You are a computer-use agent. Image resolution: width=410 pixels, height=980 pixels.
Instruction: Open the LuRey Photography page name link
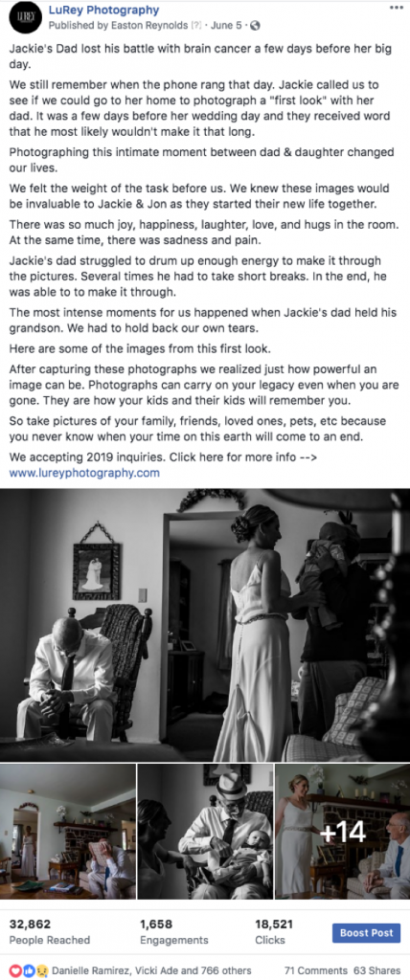(x=103, y=10)
